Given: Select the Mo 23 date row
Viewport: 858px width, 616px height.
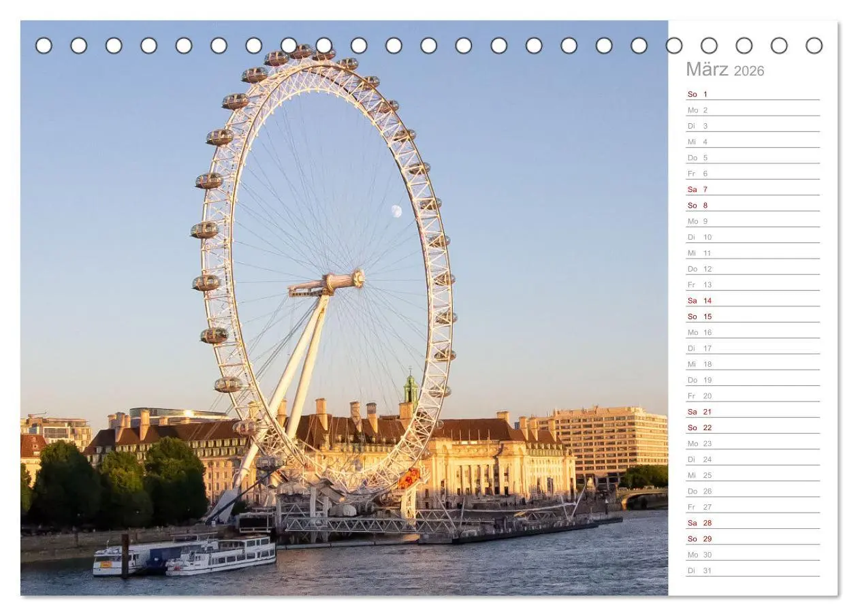Looking at the screenshot, I should coord(752,442).
